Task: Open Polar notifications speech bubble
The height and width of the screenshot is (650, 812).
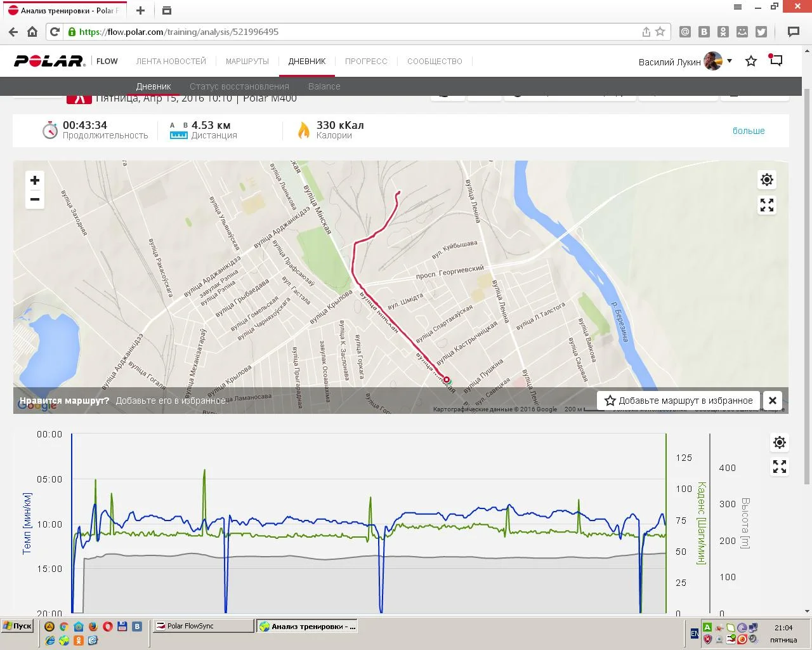Action: point(776,60)
